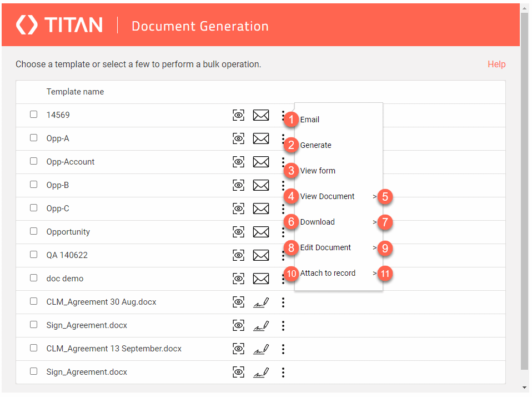Image resolution: width=532 pixels, height=397 pixels.
Task: Click the email envelope icon for Opp-A
Action: 261,138
